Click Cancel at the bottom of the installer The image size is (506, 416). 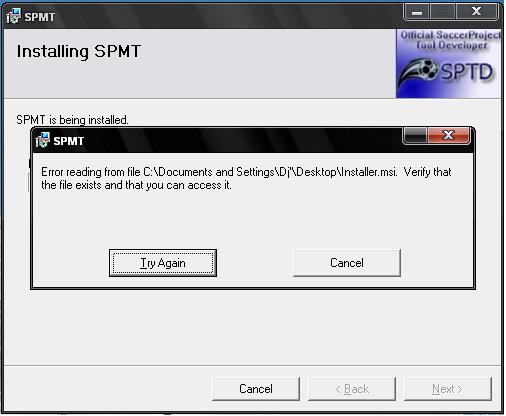click(256, 389)
